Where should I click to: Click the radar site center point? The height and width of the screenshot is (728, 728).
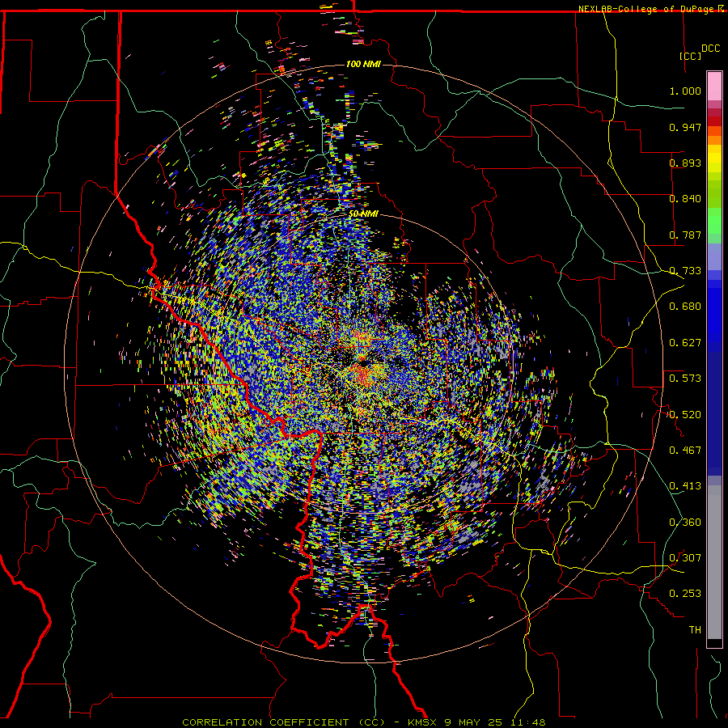pos(363,363)
